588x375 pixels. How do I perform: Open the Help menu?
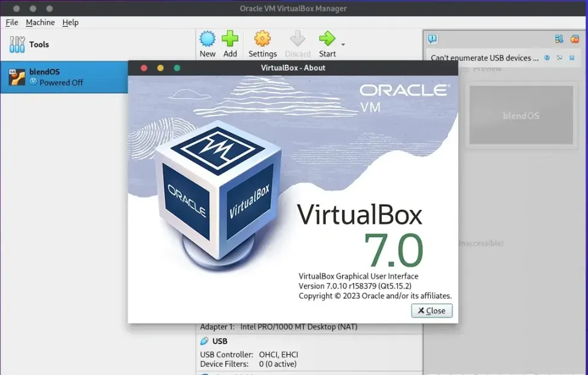pyautogui.click(x=70, y=22)
